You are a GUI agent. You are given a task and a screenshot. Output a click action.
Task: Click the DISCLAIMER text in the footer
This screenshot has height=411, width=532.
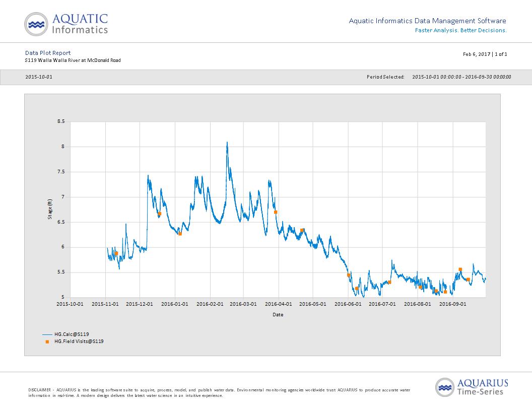click(x=219, y=393)
